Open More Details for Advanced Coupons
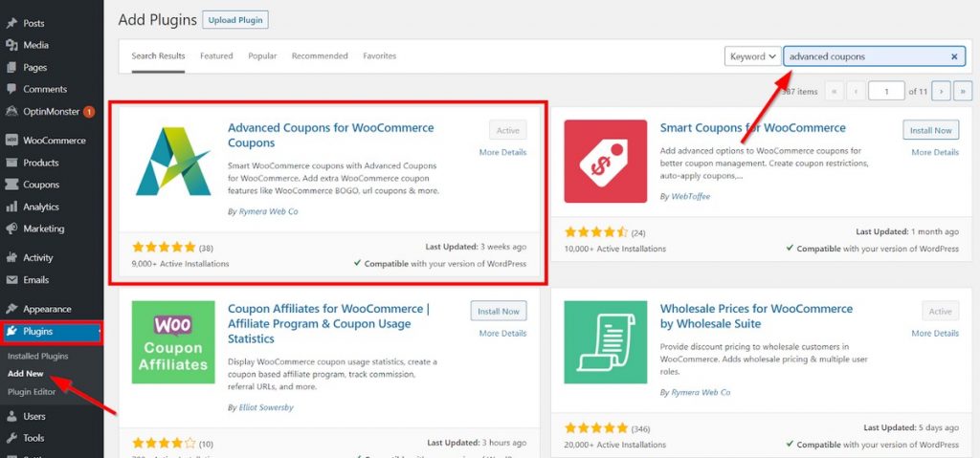980x458 pixels. point(503,152)
